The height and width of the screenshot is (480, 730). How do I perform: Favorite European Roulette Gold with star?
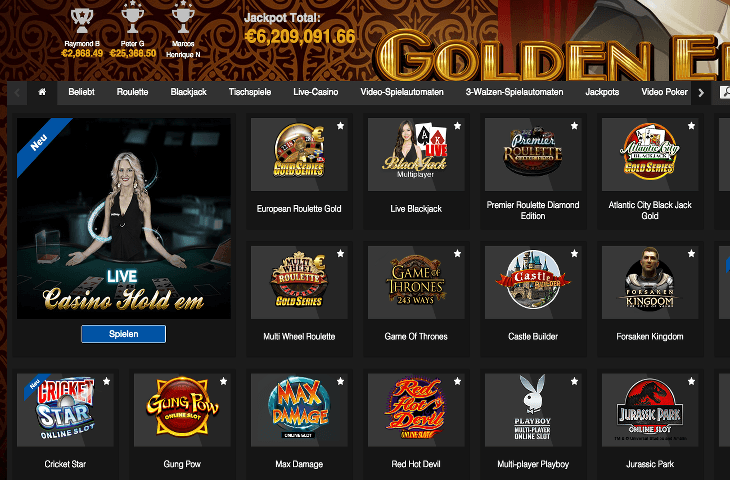pyautogui.click(x=340, y=126)
